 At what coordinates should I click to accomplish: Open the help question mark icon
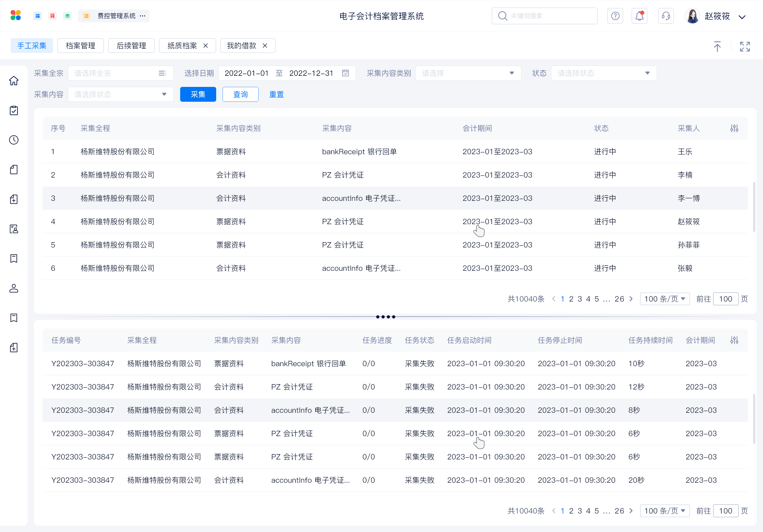coord(615,16)
